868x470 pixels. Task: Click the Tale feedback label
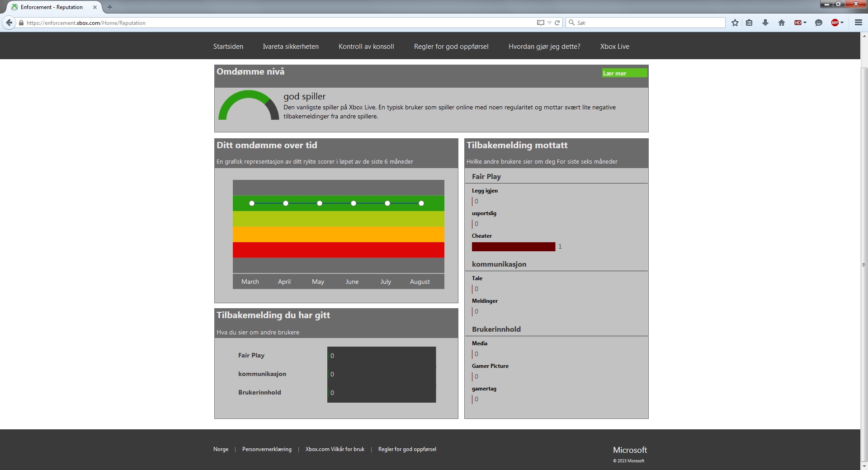coord(477,278)
